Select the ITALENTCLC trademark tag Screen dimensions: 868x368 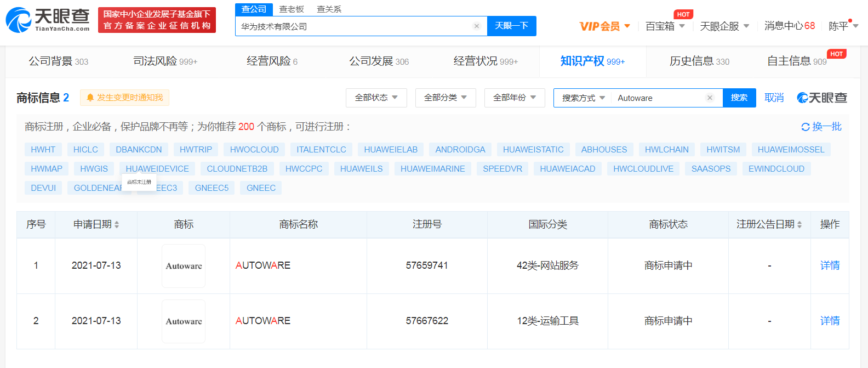(322, 150)
